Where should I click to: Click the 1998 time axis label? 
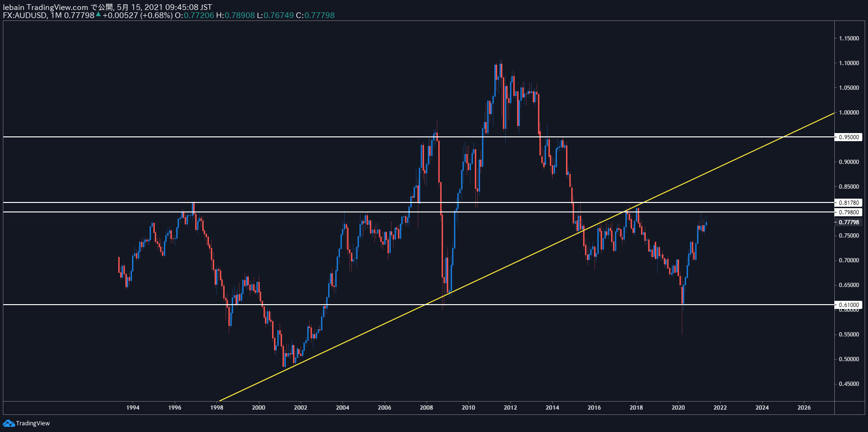tap(217, 407)
